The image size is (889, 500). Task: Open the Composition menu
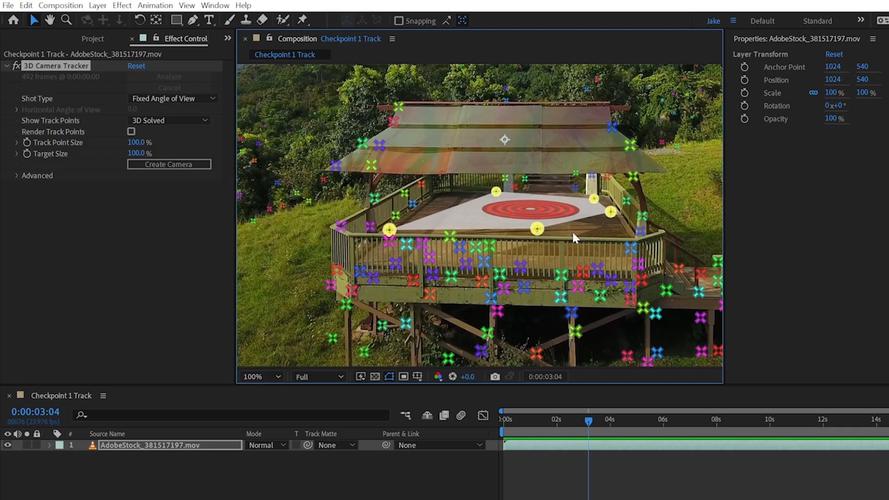61,5
